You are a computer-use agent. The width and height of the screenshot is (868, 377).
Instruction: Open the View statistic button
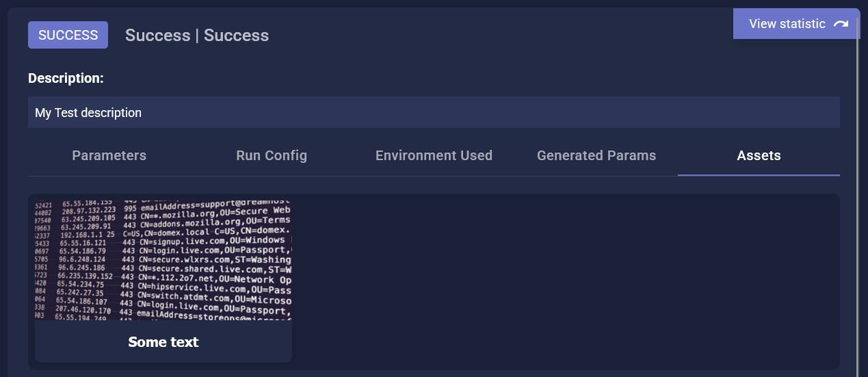pyautogui.click(x=796, y=24)
